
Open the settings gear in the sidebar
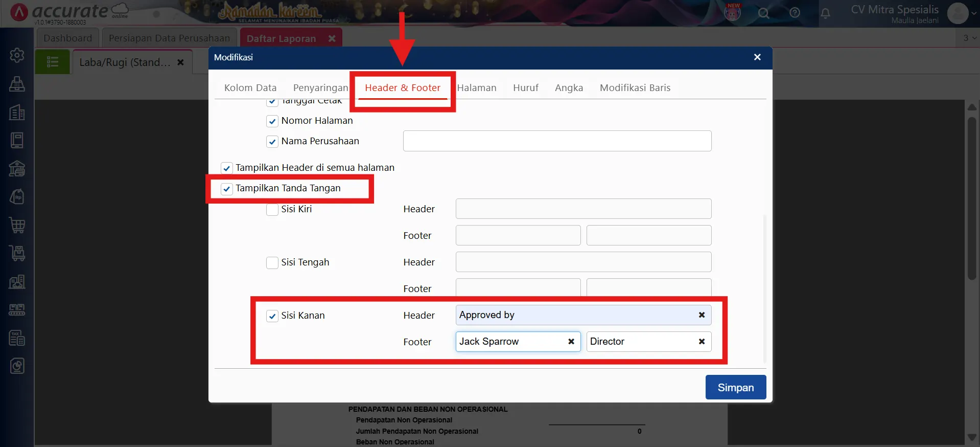17,55
